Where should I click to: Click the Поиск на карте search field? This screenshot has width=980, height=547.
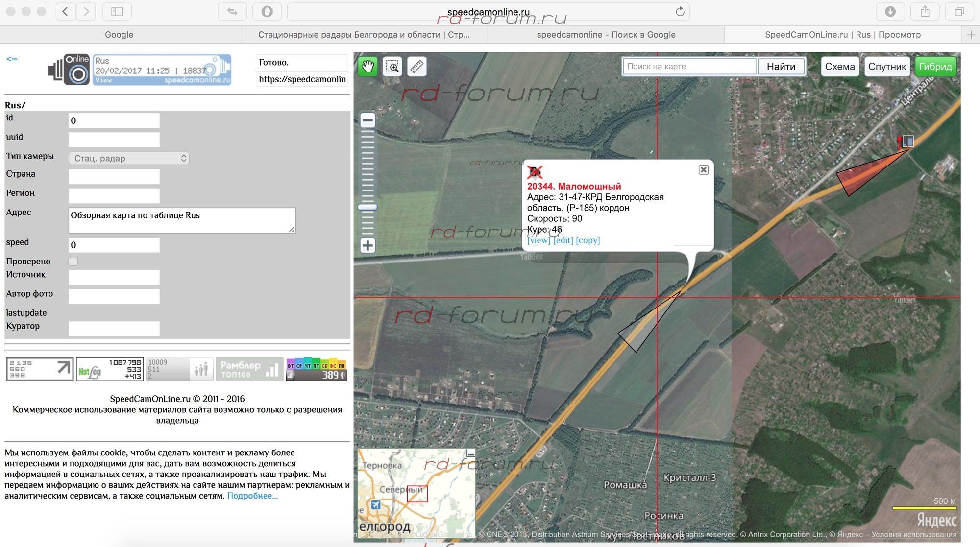(x=689, y=66)
